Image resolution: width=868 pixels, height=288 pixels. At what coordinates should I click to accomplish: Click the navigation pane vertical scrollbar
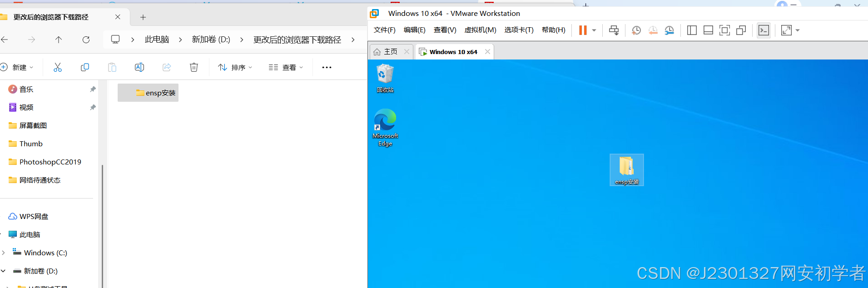coord(102,226)
